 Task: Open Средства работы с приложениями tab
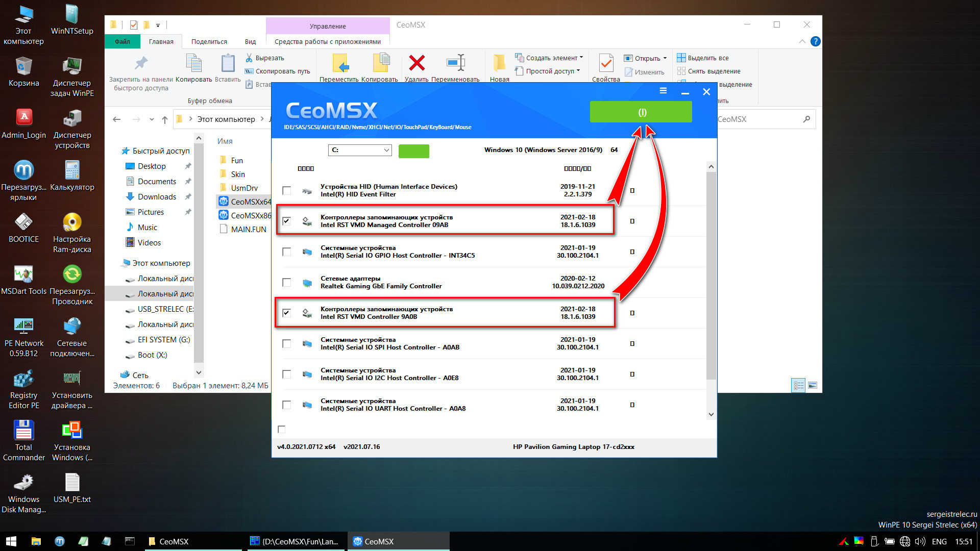click(327, 41)
